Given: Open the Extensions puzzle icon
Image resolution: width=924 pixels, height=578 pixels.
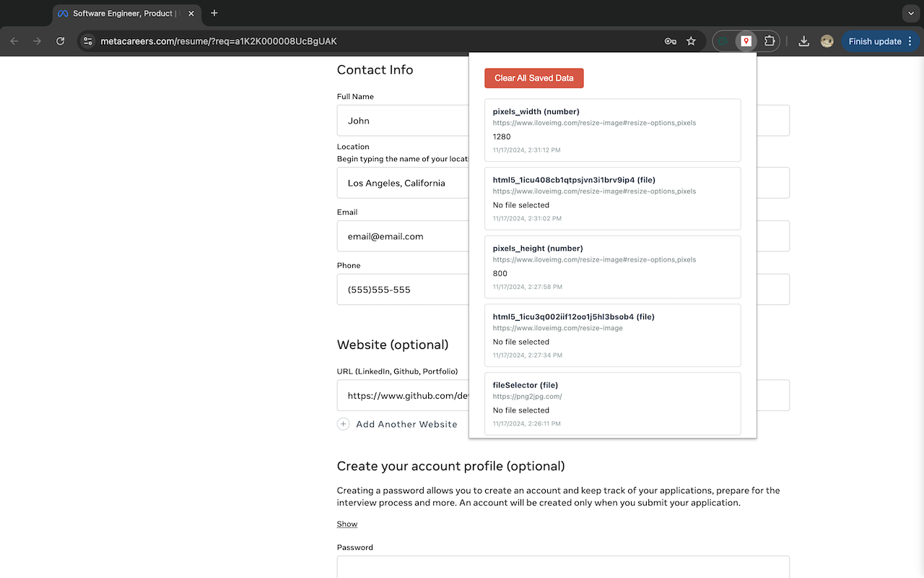Looking at the screenshot, I should (770, 41).
